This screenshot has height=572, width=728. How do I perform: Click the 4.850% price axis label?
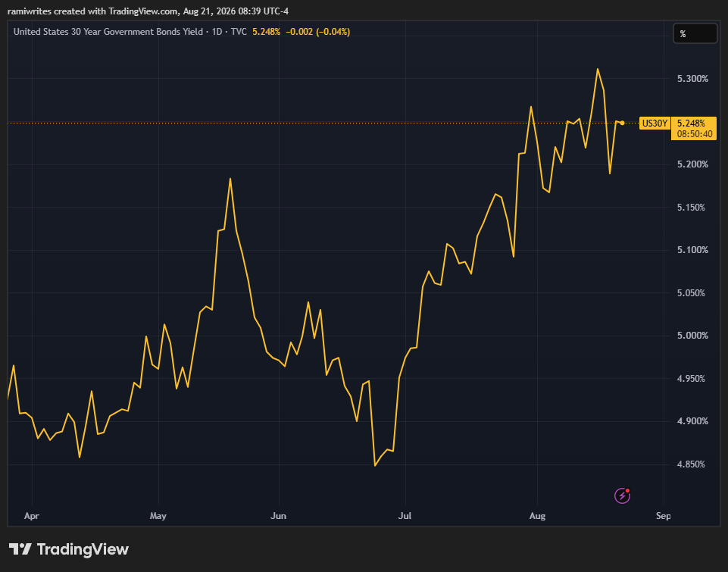(x=691, y=464)
